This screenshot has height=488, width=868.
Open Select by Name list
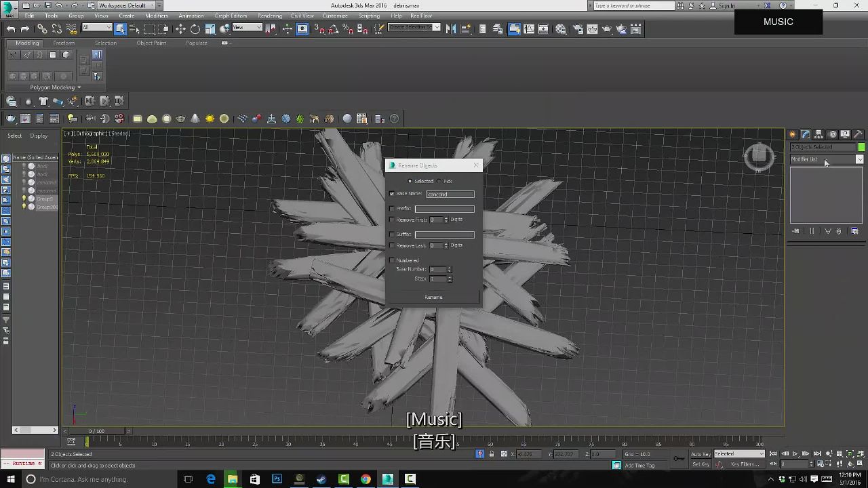coord(134,28)
